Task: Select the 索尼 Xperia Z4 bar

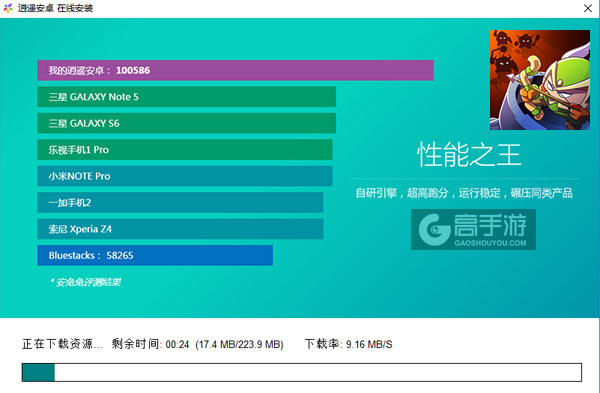Action: pyautogui.click(x=180, y=229)
